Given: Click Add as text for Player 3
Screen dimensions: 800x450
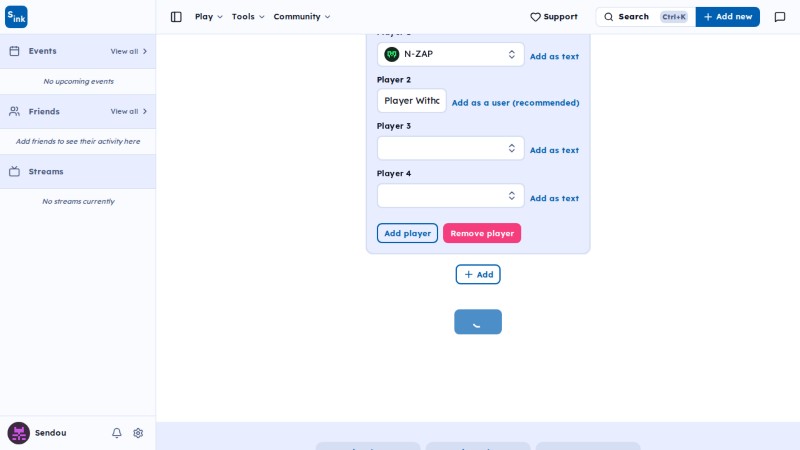Looking at the screenshot, I should coord(554,150).
